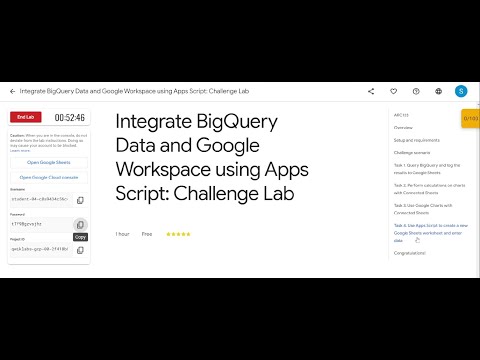Click the share icon in header
The height and width of the screenshot is (360, 480).
(x=371, y=91)
